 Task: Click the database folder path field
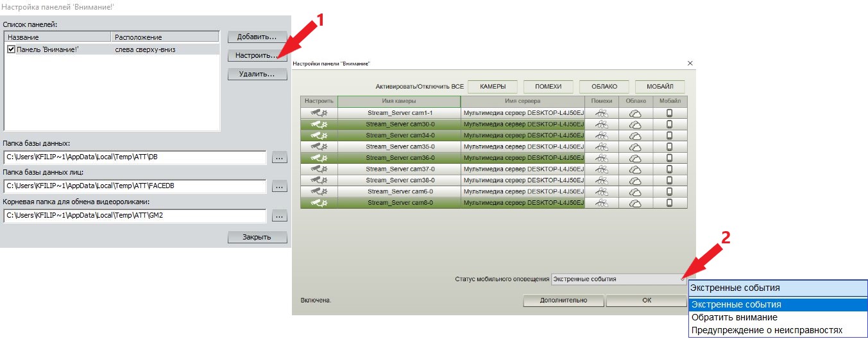[x=135, y=157]
